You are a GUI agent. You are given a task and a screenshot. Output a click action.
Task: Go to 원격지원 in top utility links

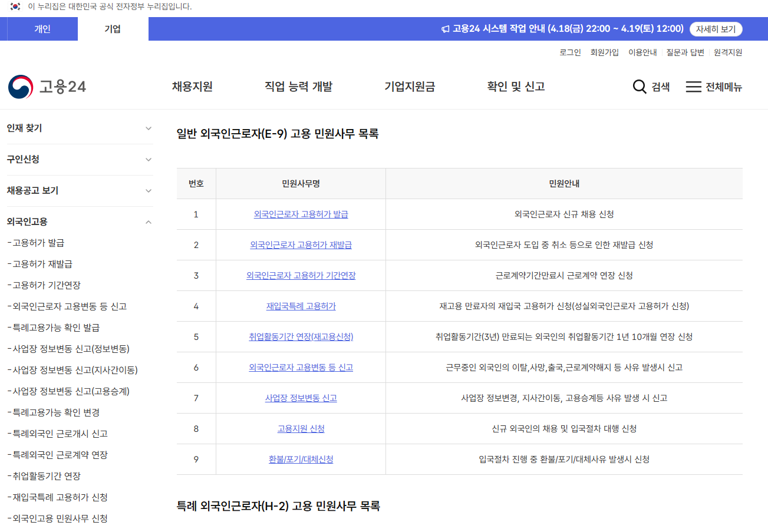click(x=728, y=52)
